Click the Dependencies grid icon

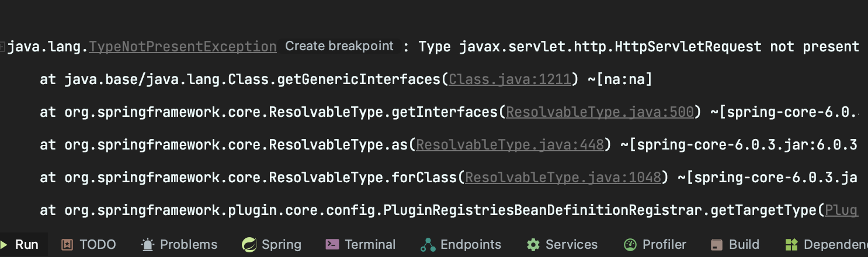[791, 244]
